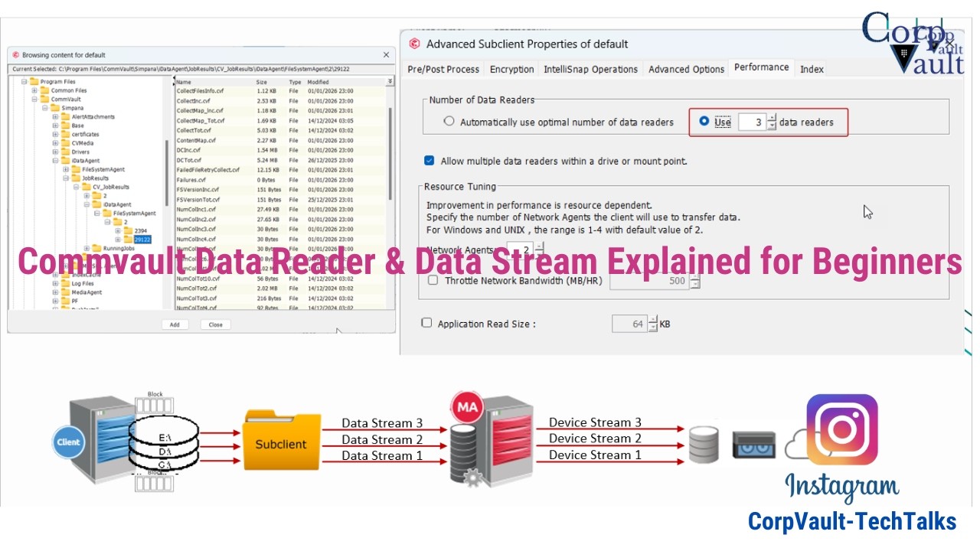
Task: Expand the Base folder node
Action: coord(55,126)
